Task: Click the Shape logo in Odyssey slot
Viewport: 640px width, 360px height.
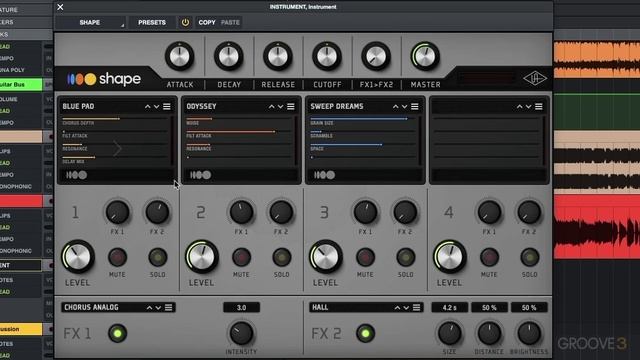Action: coord(201,175)
